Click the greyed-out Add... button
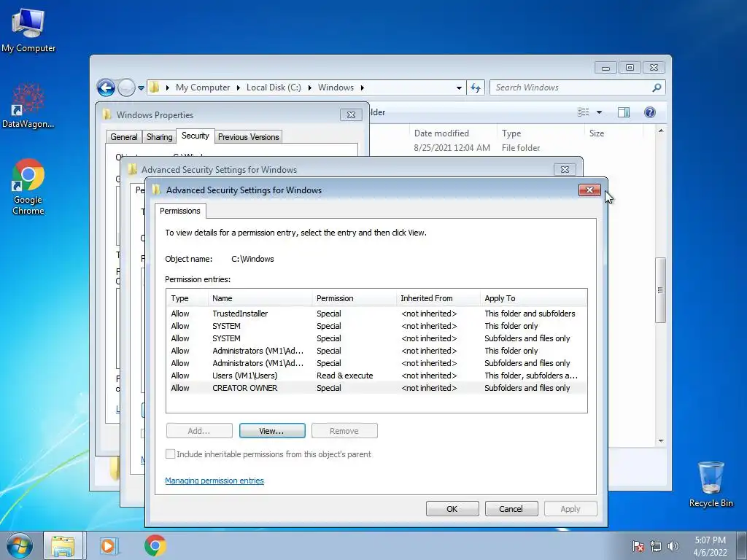This screenshot has height=560, width=747. click(199, 431)
